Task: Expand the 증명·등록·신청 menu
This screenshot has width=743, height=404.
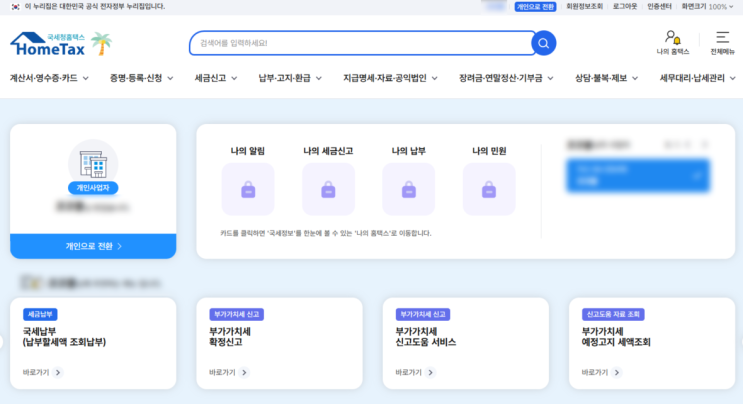Action: [x=142, y=78]
